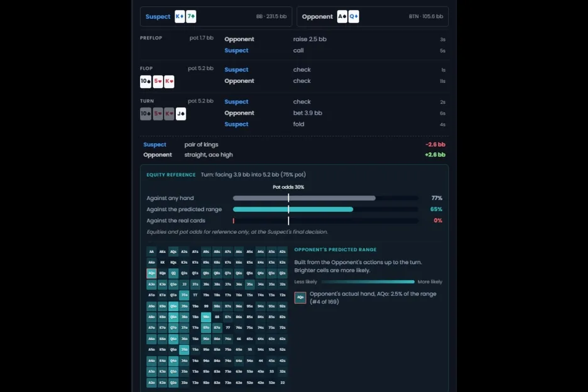Click the 77% any-hand equity value
The height and width of the screenshot is (392, 588).
tap(437, 198)
